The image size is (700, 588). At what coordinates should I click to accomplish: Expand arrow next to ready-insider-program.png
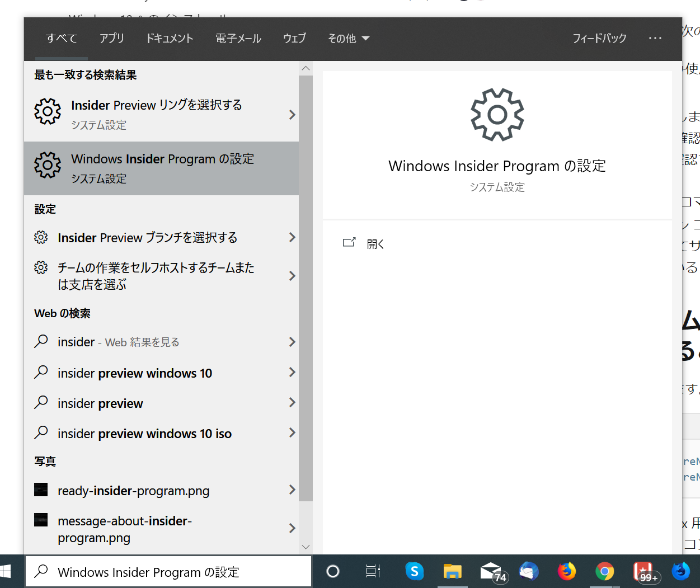point(292,490)
